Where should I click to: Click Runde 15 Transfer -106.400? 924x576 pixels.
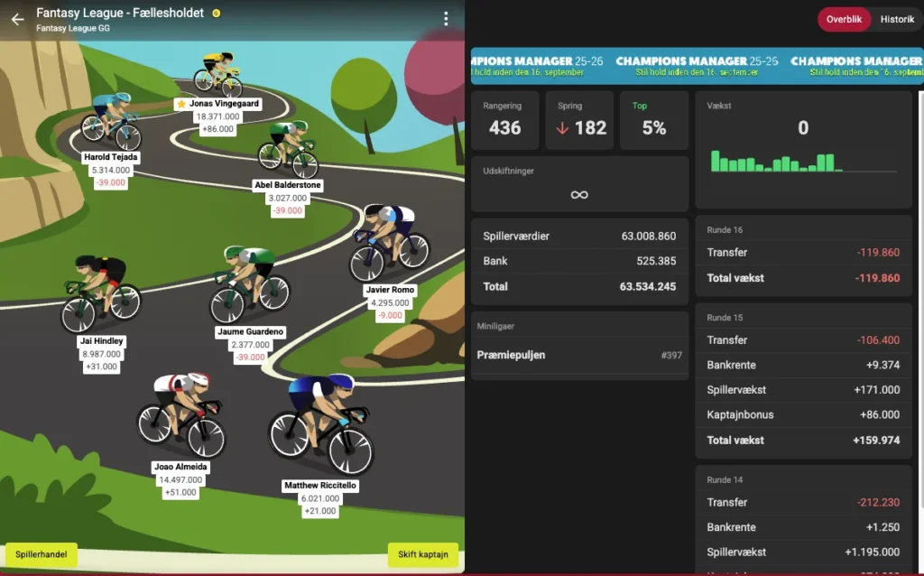coord(803,340)
